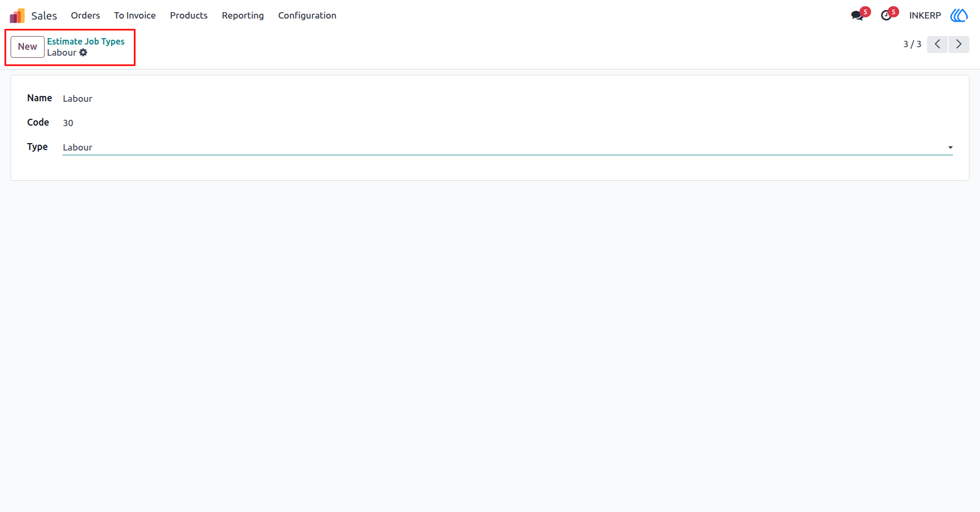Viewport: 980px width, 512px height.
Task: Click the INKERP company switcher
Action: pyautogui.click(x=925, y=15)
